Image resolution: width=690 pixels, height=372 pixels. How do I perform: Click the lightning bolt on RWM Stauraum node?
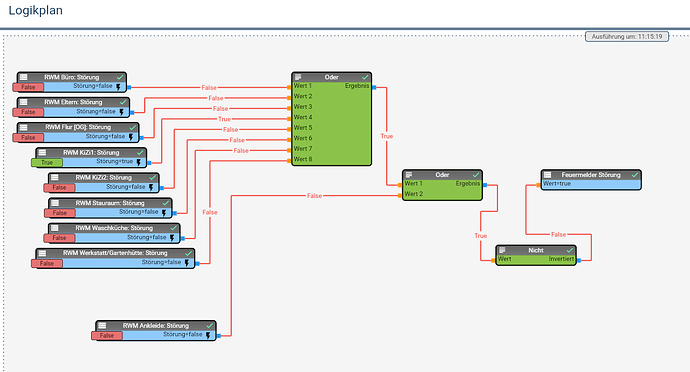[164, 213]
